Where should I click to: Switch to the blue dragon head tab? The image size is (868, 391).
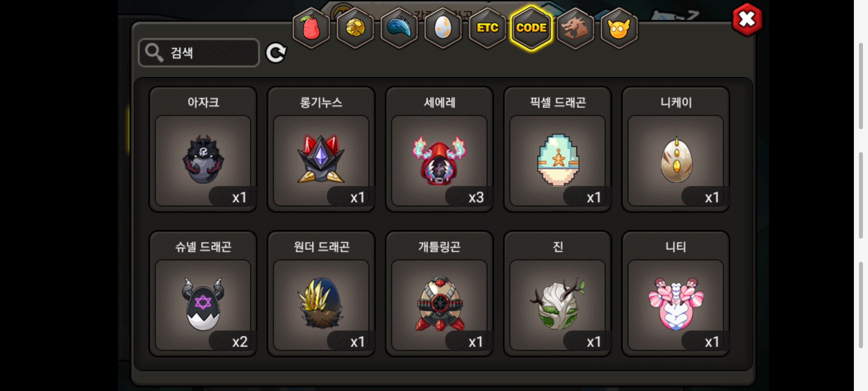(x=399, y=28)
